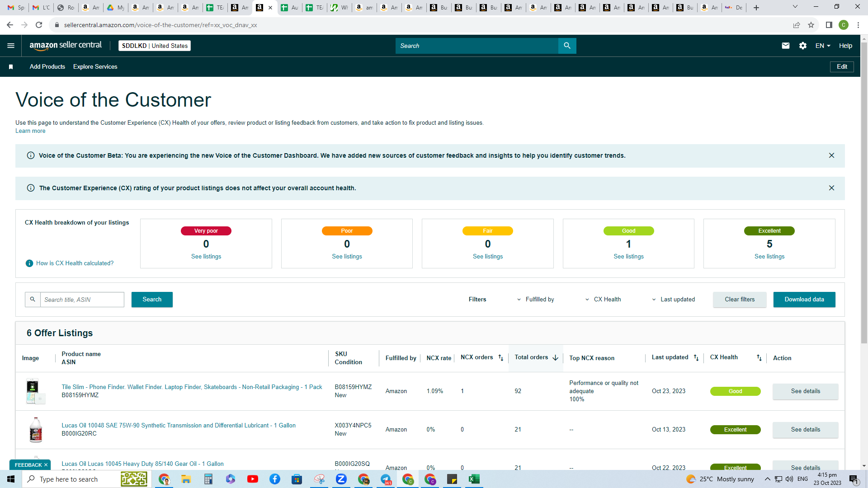Open the Seller Central hamburger menu

point(11,46)
